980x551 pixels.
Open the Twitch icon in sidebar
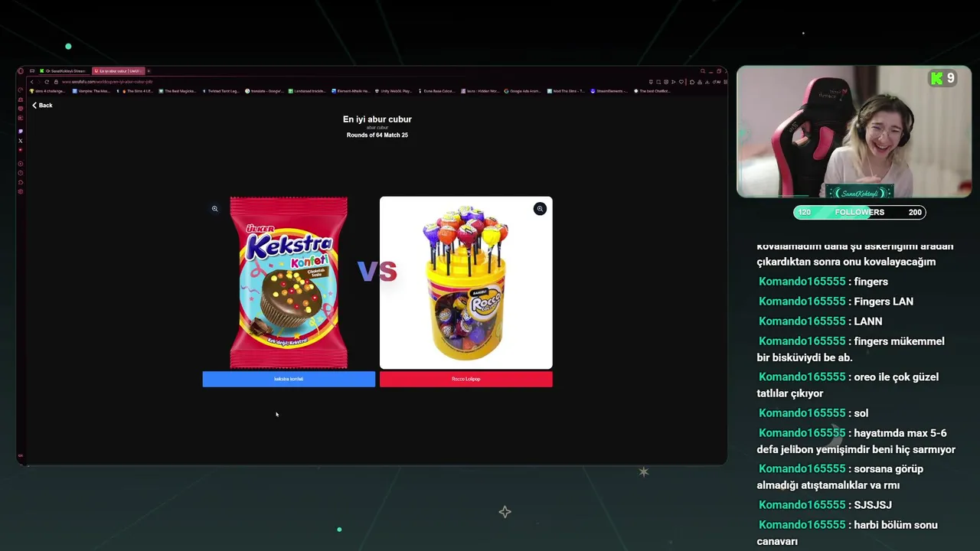pyautogui.click(x=21, y=131)
